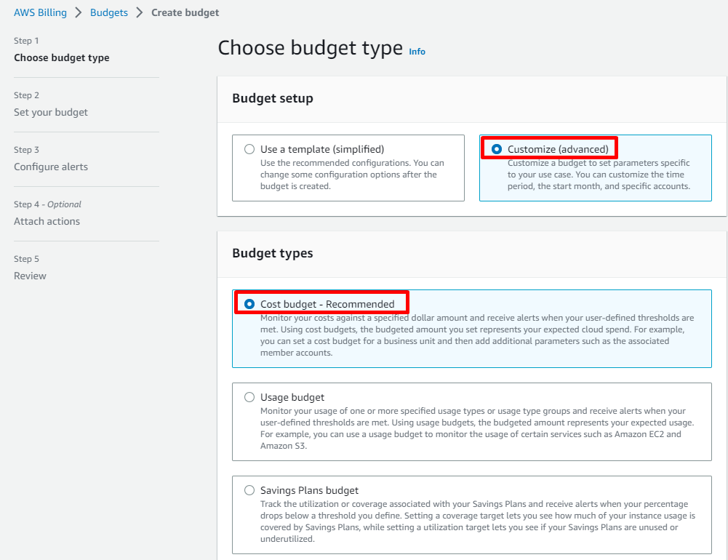The height and width of the screenshot is (560, 728).
Task: Select the Customize (advanced) radio button
Action: point(497,149)
